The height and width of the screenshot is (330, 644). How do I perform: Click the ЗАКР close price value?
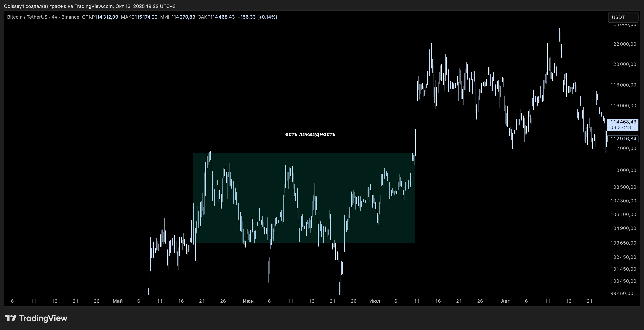[222, 17]
